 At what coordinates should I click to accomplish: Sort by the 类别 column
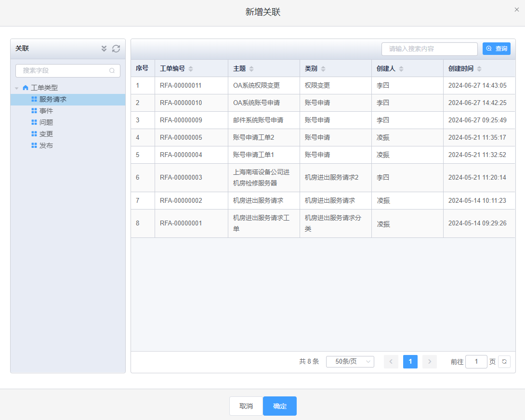tap(323, 69)
